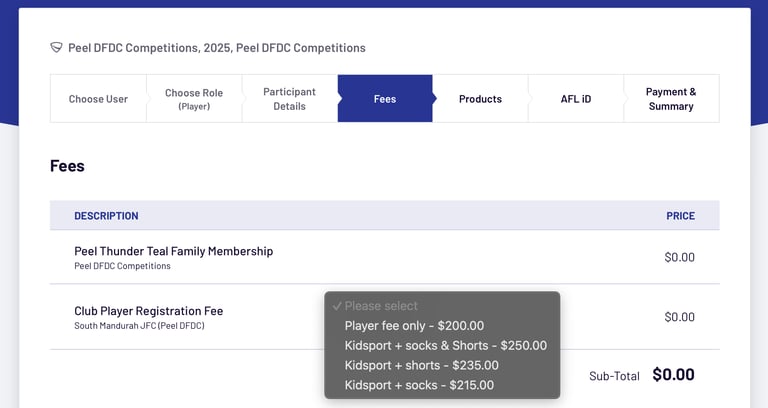Click the Fees section heading
This screenshot has width=768, height=408.
tap(67, 166)
